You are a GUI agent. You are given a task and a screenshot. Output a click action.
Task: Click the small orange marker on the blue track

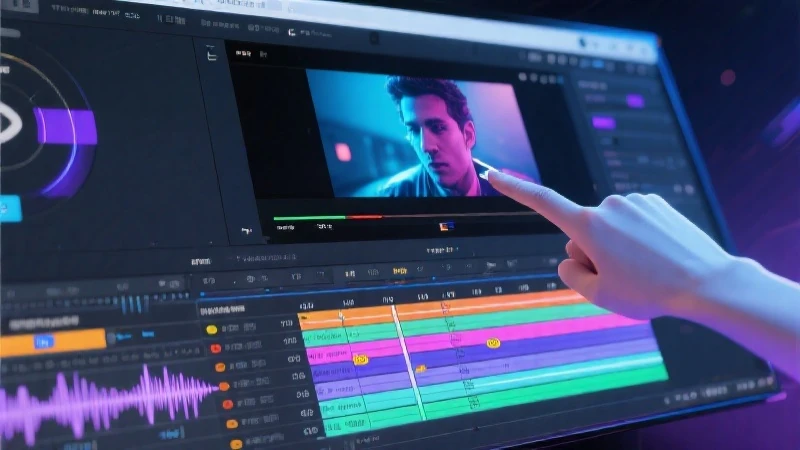(x=421, y=369)
